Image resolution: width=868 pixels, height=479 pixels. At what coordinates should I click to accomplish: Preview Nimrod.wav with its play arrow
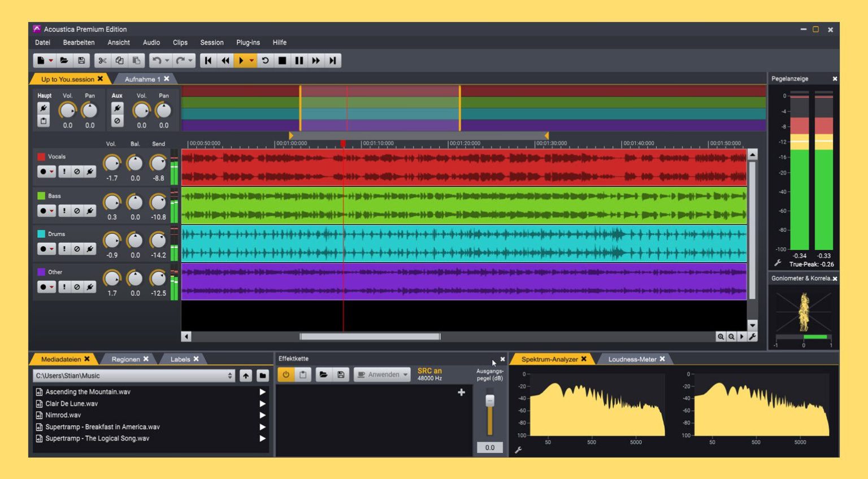coord(262,415)
